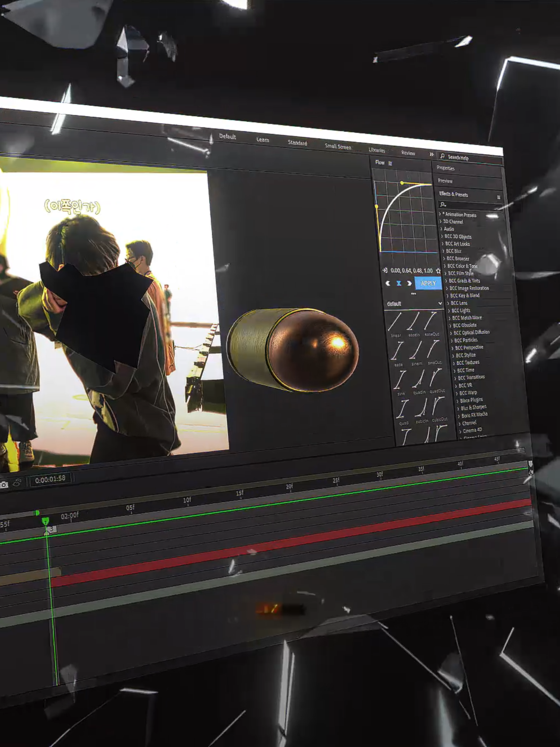This screenshot has width=560, height=747.
Task: Click the blue hourglass icon in Flow
Action: (399, 283)
